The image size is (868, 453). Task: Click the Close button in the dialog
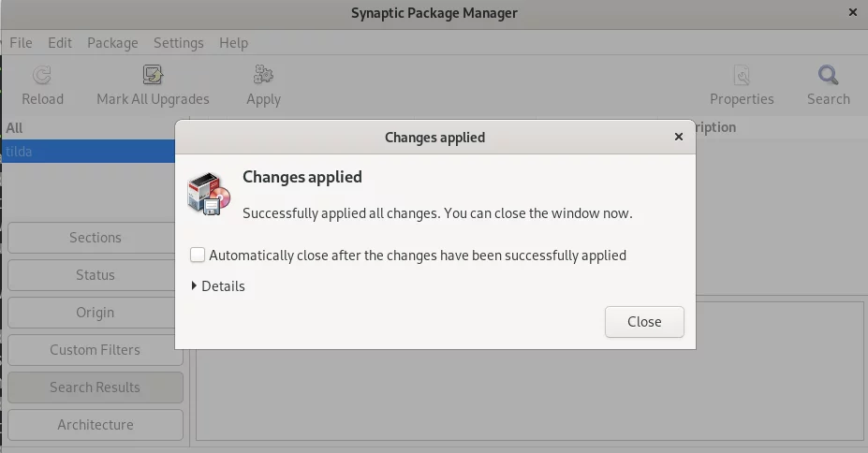[644, 322]
